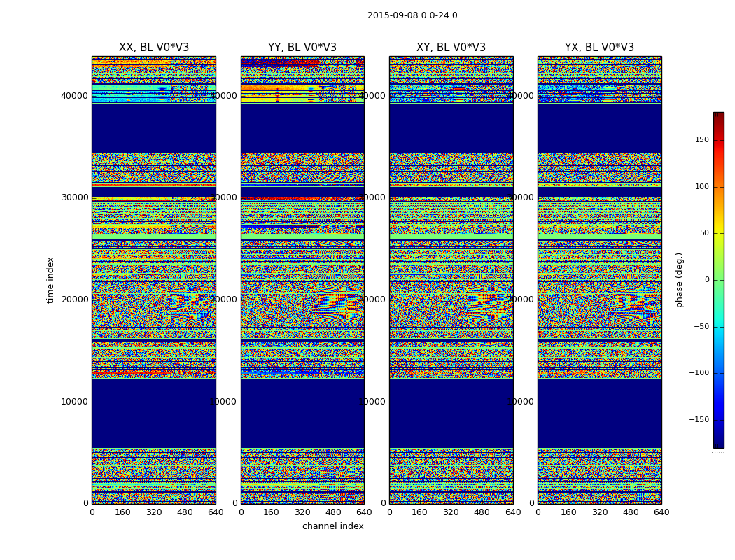Select the 'XX, BL V0*V3' subplot title
Screen dimensions: 735x560
coord(154,48)
